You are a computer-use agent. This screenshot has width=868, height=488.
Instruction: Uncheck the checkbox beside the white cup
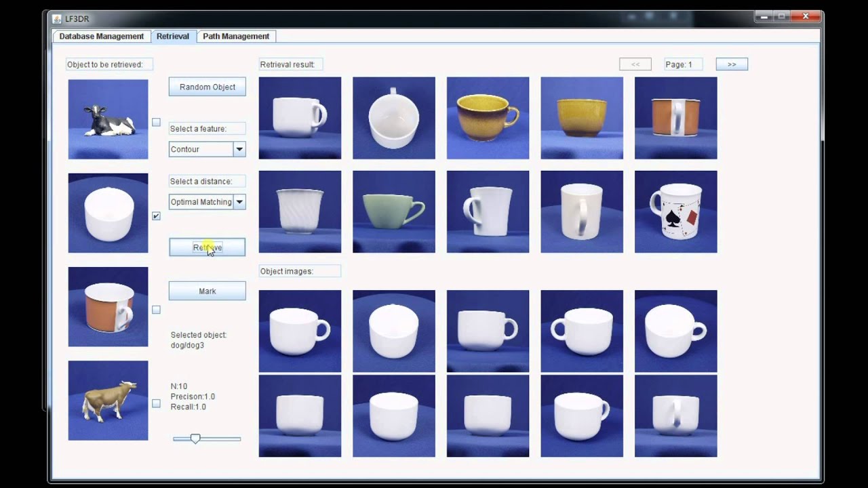coord(156,216)
